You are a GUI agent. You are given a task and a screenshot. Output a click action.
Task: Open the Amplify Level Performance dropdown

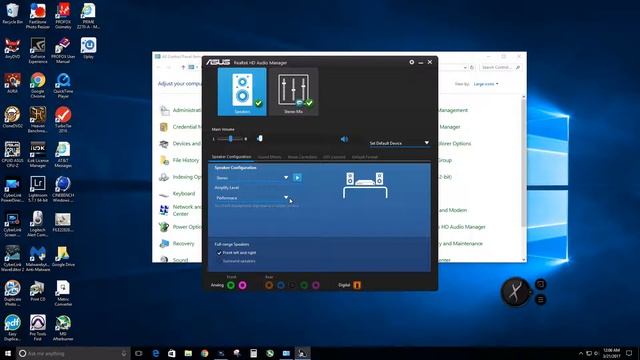[252, 198]
